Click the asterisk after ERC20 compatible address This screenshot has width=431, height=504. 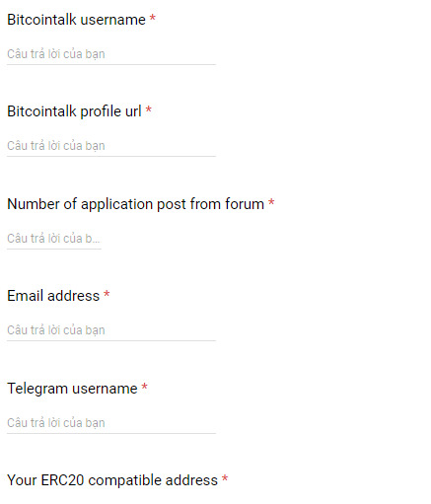[225, 478]
